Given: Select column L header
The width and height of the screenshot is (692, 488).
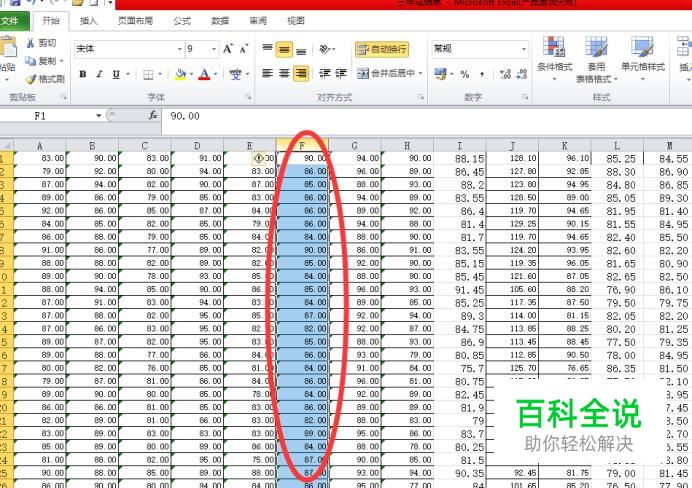Looking at the screenshot, I should pyautogui.click(x=617, y=146).
